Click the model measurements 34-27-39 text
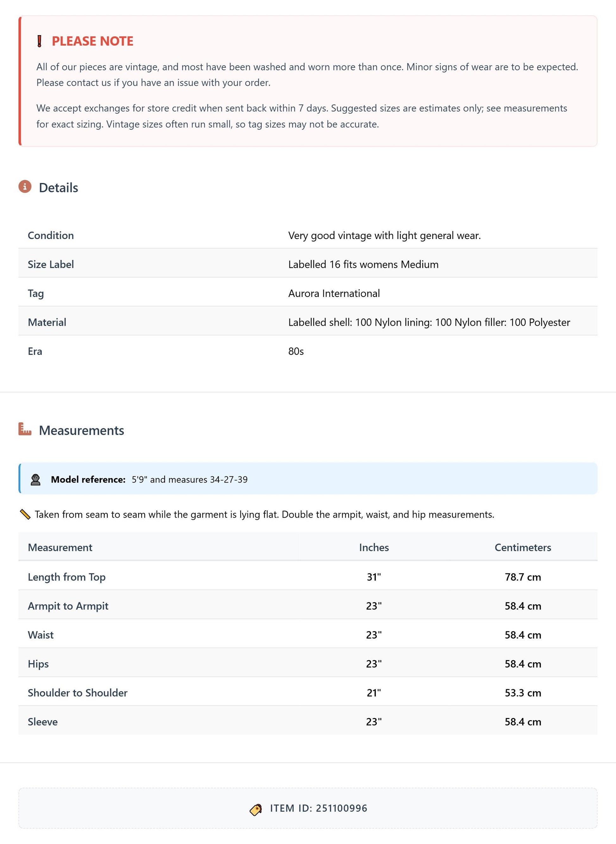Screen dimensions: 616x844 229,480
